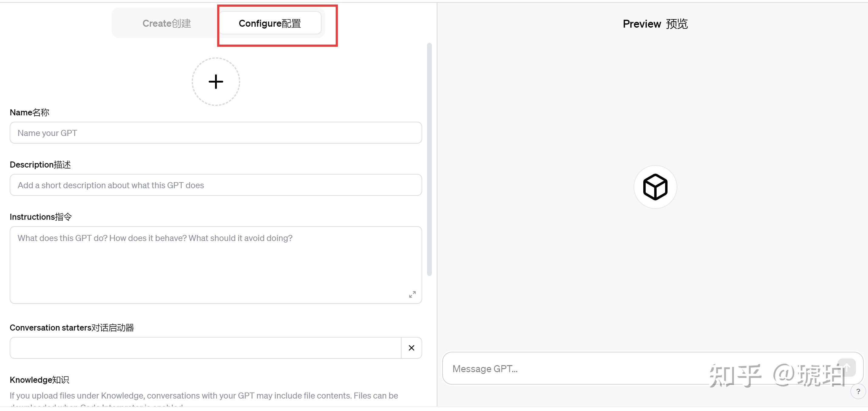
Task: Click into the short description field
Action: point(216,185)
